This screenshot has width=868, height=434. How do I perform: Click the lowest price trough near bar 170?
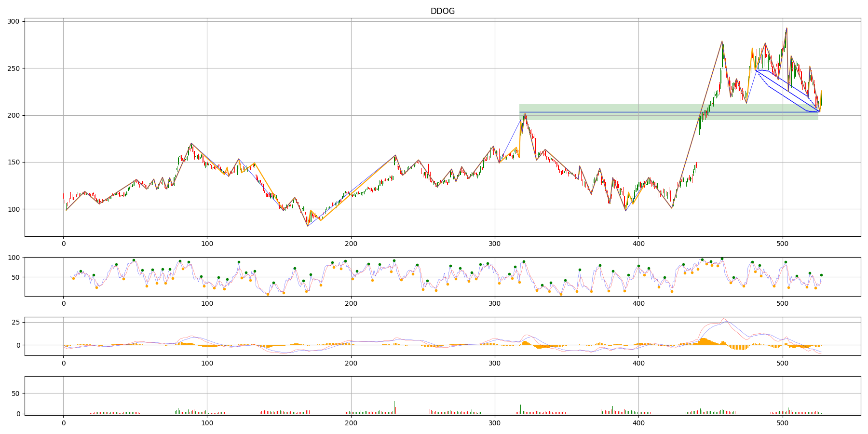pos(308,226)
